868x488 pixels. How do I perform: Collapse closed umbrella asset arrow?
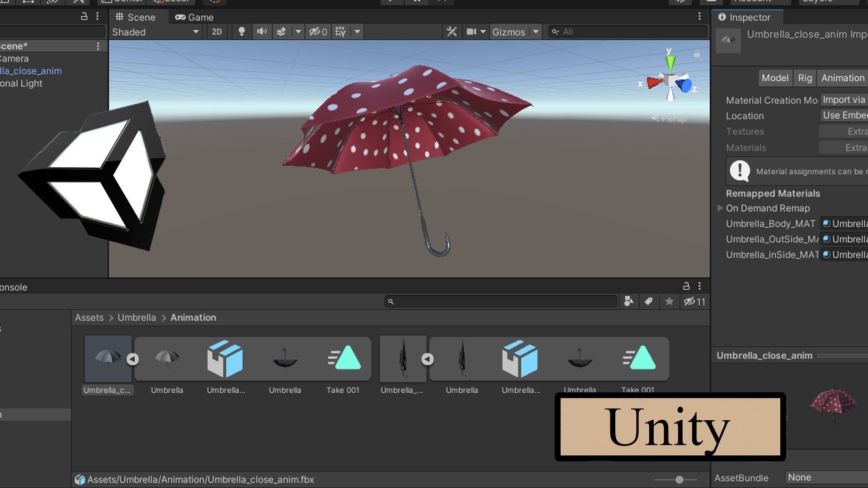[x=428, y=359]
